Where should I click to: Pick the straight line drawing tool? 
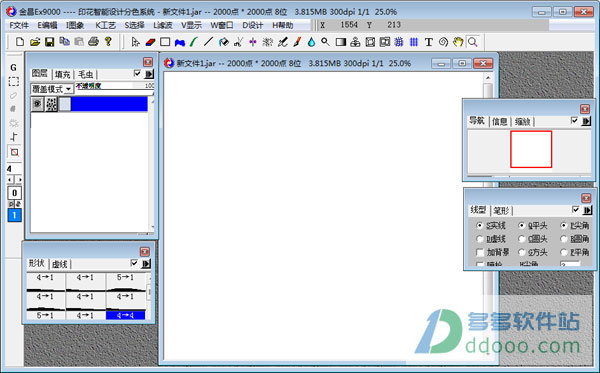tap(208, 41)
